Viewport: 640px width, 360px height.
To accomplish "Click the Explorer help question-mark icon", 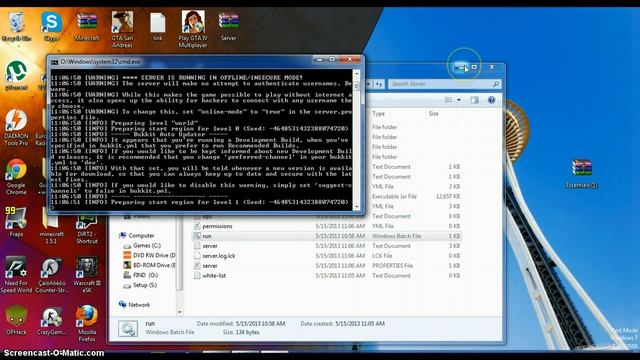I will click(491, 100).
